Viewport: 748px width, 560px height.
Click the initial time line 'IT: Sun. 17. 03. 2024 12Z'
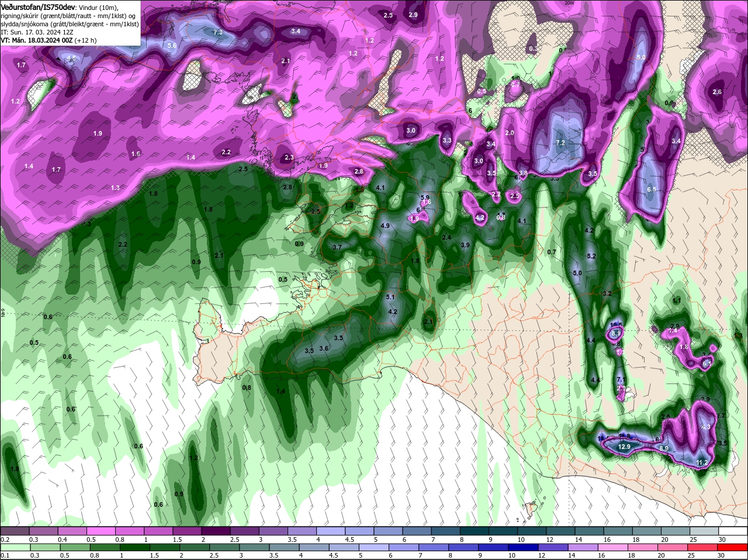point(36,32)
